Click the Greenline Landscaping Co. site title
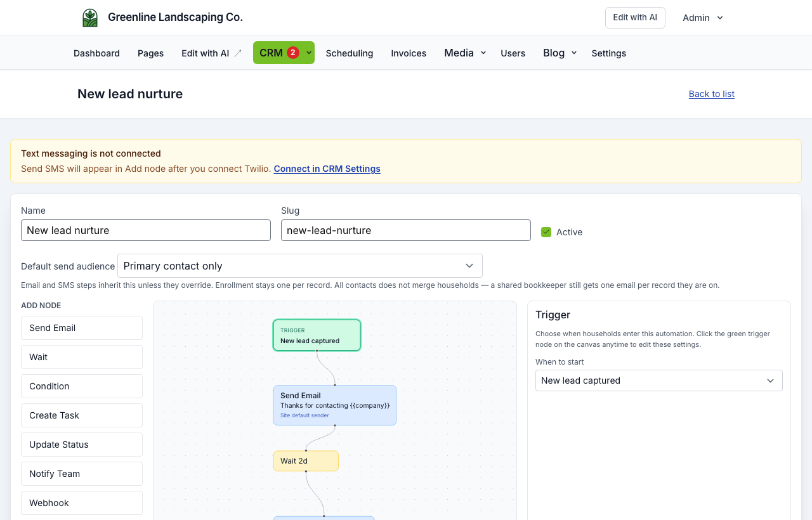 tap(175, 17)
